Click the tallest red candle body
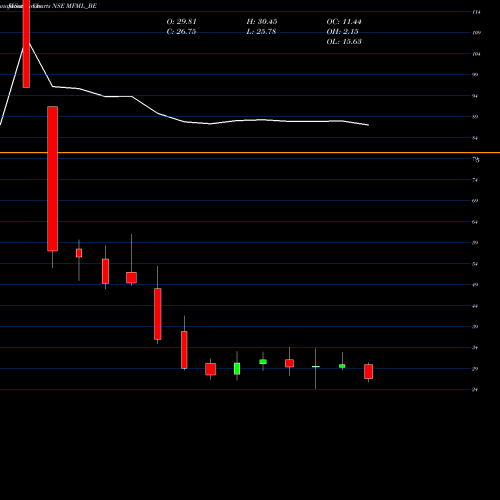Screen dimensions: 500x500 [x=53, y=179]
